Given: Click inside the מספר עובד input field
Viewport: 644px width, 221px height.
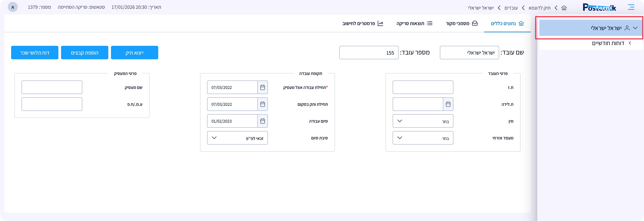Looking at the screenshot, I should click(369, 52).
